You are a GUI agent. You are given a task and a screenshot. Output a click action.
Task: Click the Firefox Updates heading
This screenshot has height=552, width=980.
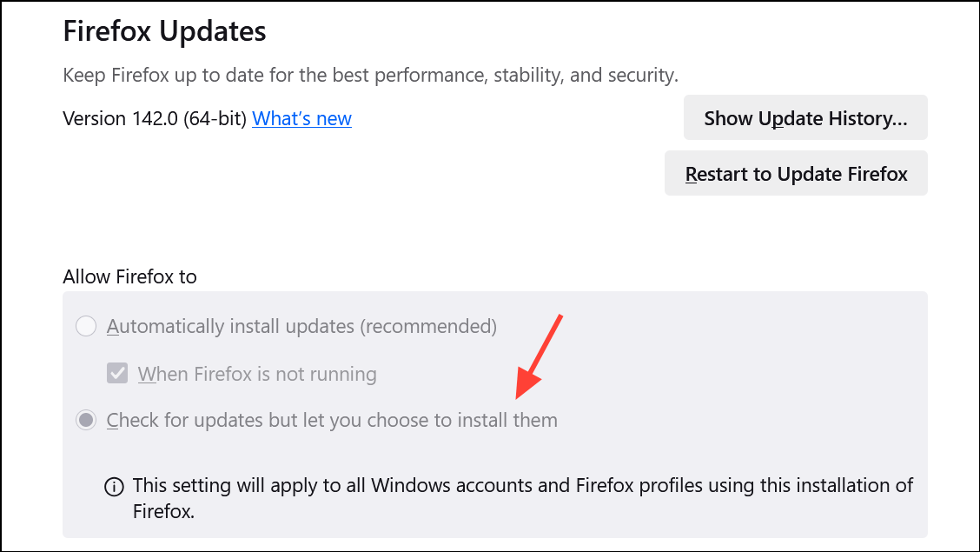[x=164, y=31]
